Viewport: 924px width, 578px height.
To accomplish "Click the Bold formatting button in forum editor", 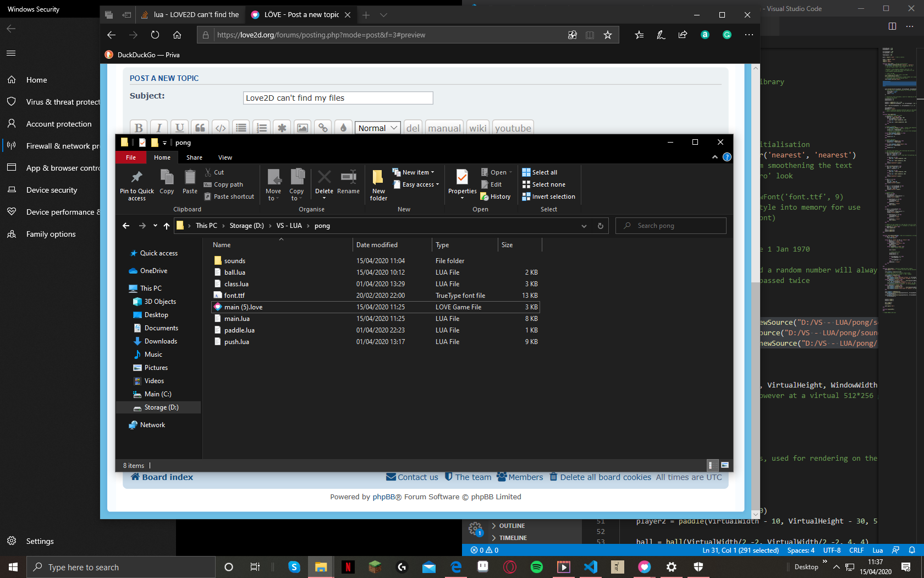I will point(139,128).
